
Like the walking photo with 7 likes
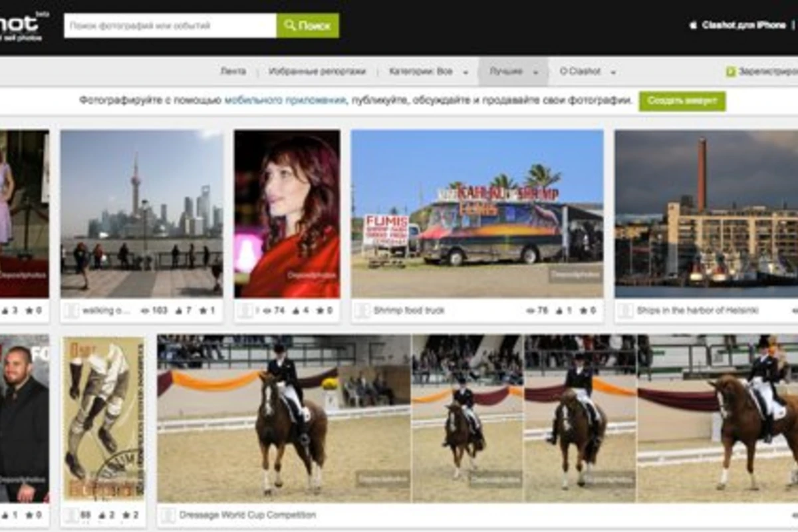click(178, 311)
